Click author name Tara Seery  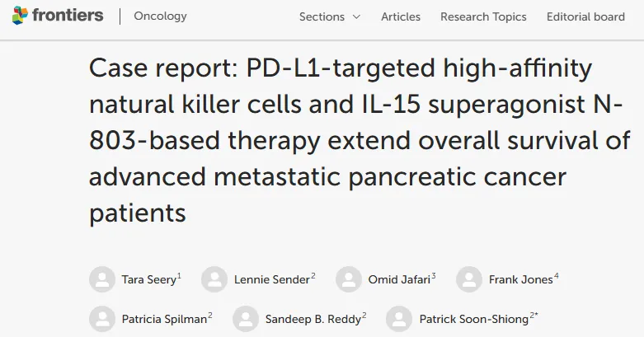click(148, 279)
